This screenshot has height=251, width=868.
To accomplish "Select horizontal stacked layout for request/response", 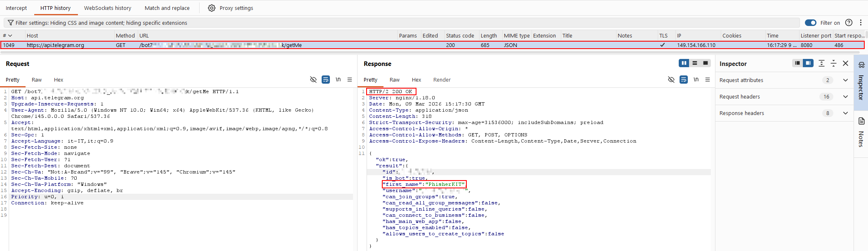I will pyautogui.click(x=695, y=63).
